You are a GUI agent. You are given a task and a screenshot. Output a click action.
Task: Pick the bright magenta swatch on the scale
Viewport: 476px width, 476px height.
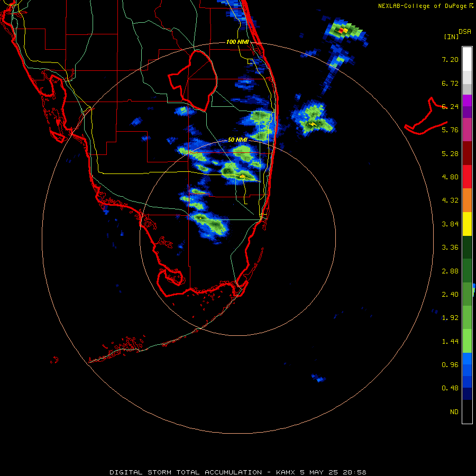(467, 100)
